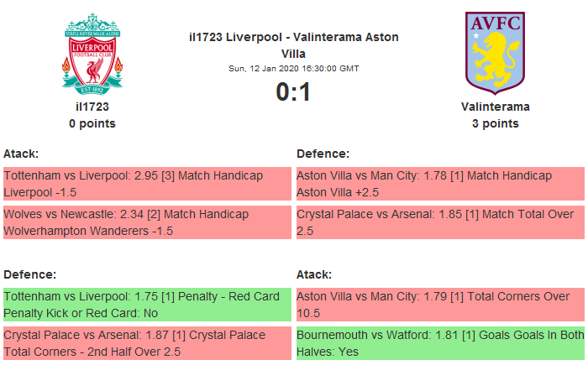Click the right 'Defence:' heading
This screenshot has height=386, width=588.
(323, 154)
